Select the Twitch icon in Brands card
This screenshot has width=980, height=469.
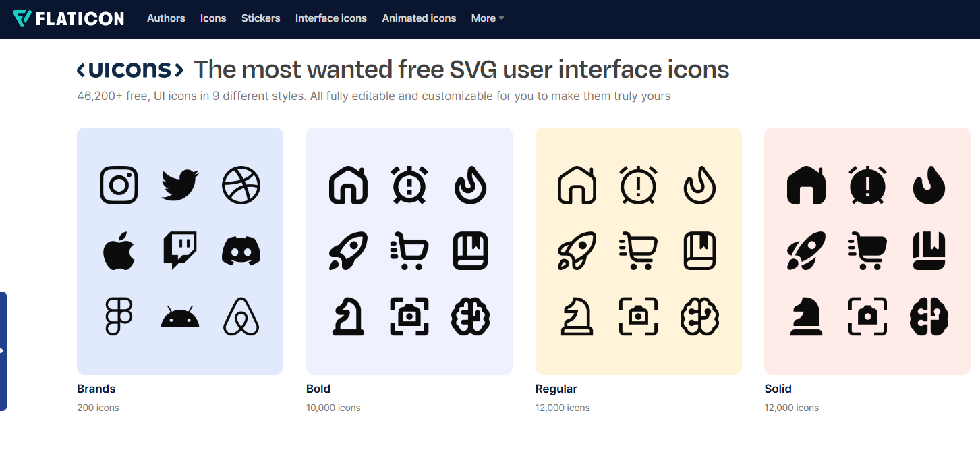tap(180, 251)
